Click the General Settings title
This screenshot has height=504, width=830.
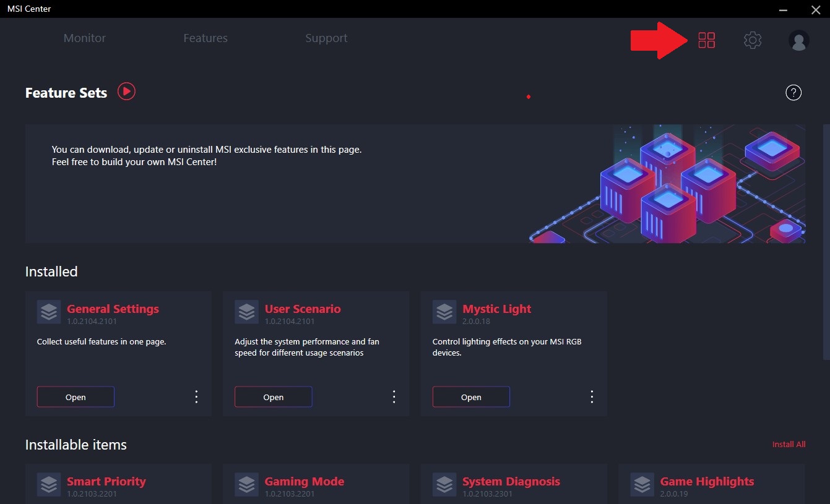[113, 309]
